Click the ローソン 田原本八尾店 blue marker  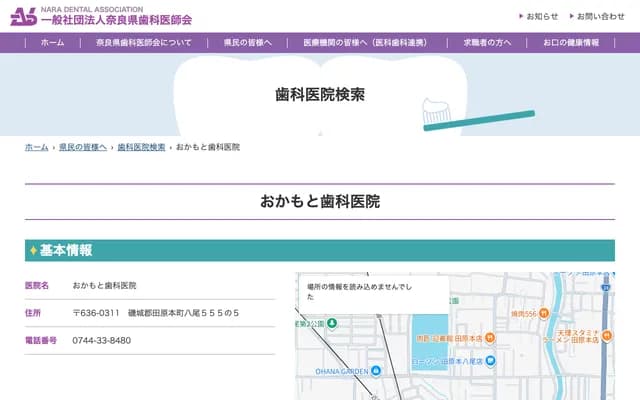coord(490,361)
